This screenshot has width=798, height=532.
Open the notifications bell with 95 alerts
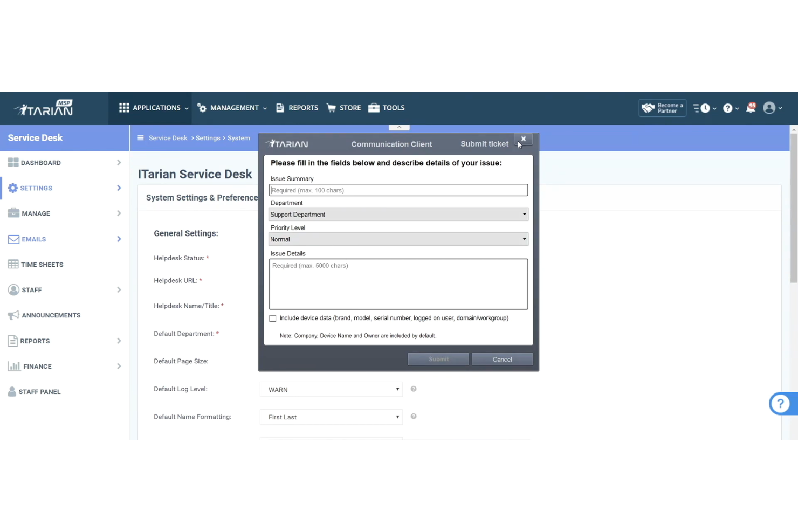[751, 108]
